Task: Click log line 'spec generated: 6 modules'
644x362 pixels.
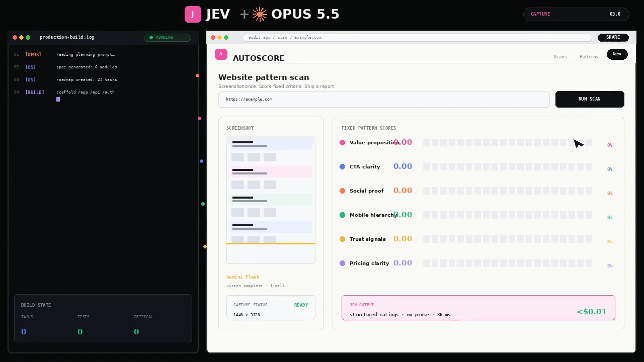Action: (87, 67)
